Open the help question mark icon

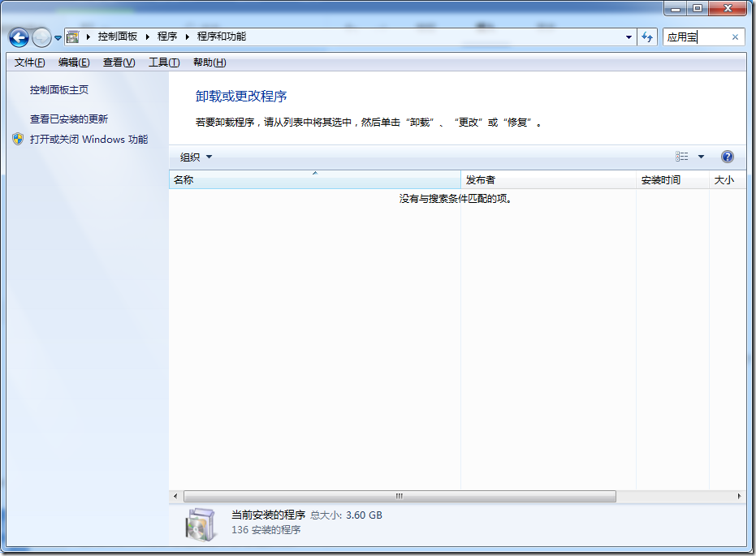coord(727,157)
